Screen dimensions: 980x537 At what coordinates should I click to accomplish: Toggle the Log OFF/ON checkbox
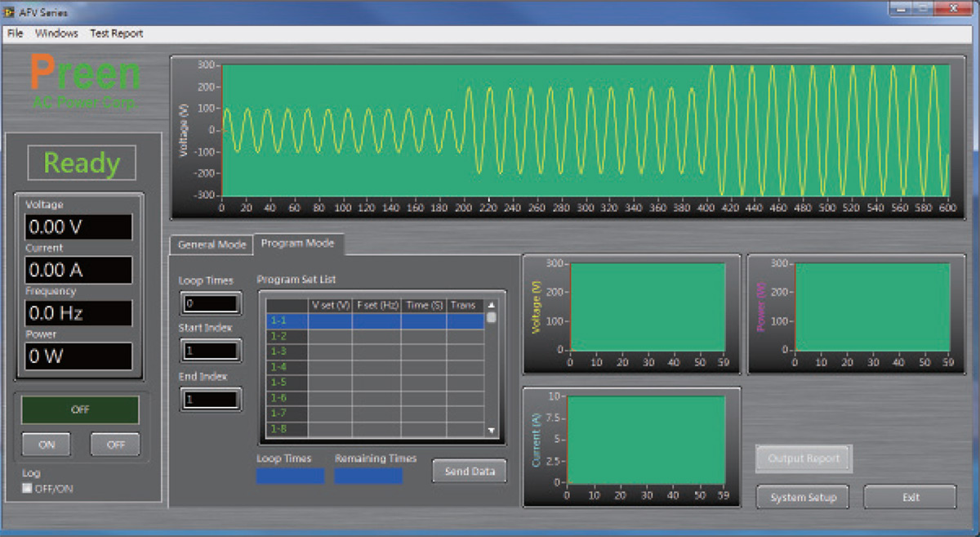[x=28, y=489]
